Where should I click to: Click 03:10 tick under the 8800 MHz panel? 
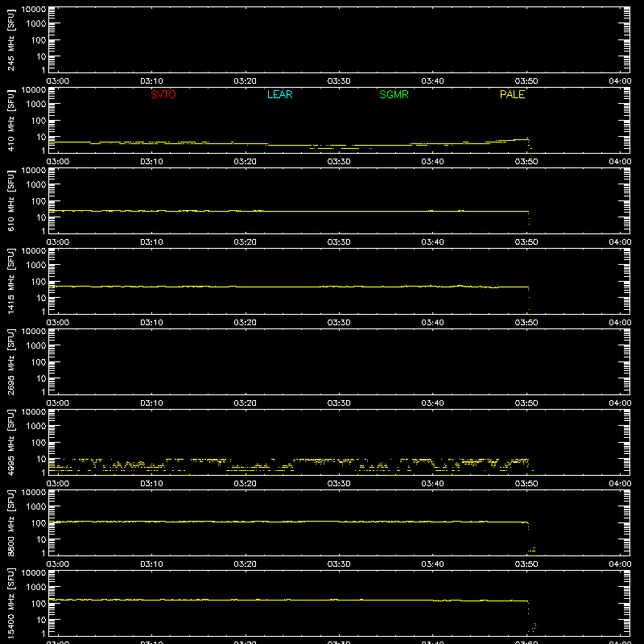pos(151,564)
